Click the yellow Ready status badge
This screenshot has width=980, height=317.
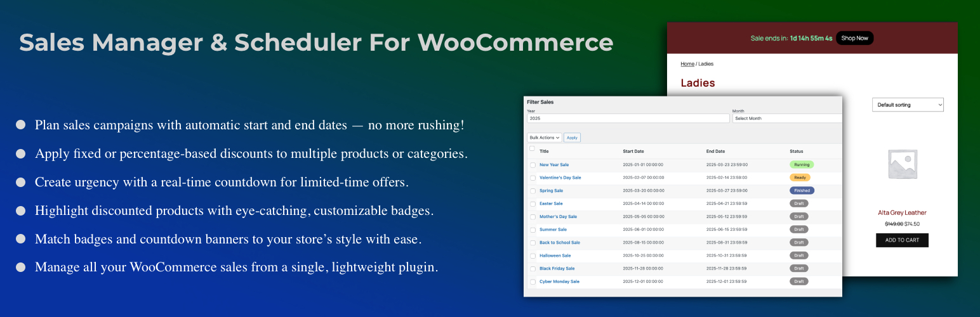point(800,178)
